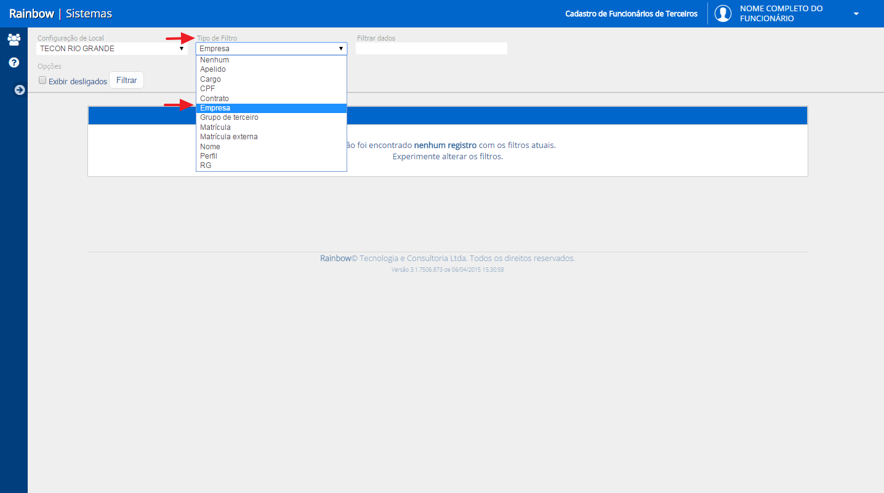Toggle the Exibir desligados checkbox
Image resolution: width=884 pixels, height=493 pixels.
(x=42, y=81)
